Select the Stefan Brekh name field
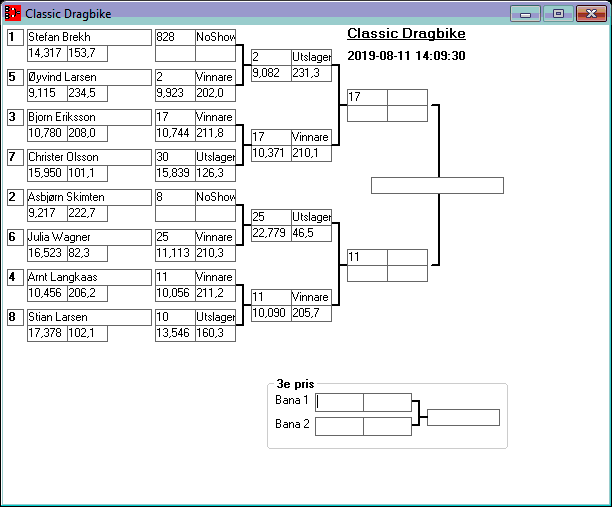 point(88,37)
